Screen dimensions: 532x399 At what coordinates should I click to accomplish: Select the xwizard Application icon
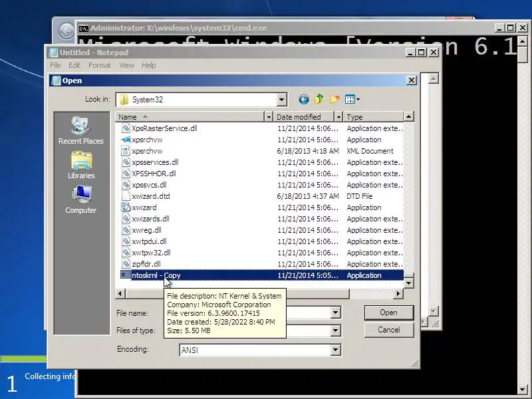pos(126,207)
